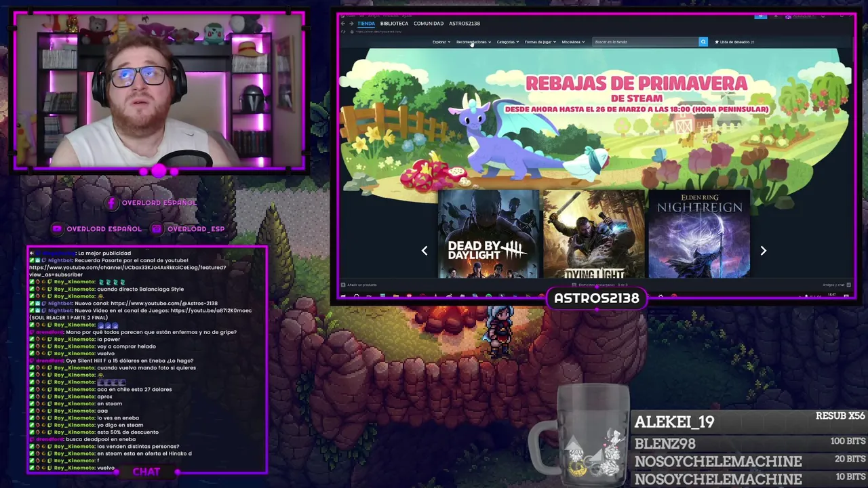The height and width of the screenshot is (488, 868).
Task: Expand the Miscelánea dropdown
Action: pyautogui.click(x=573, y=42)
